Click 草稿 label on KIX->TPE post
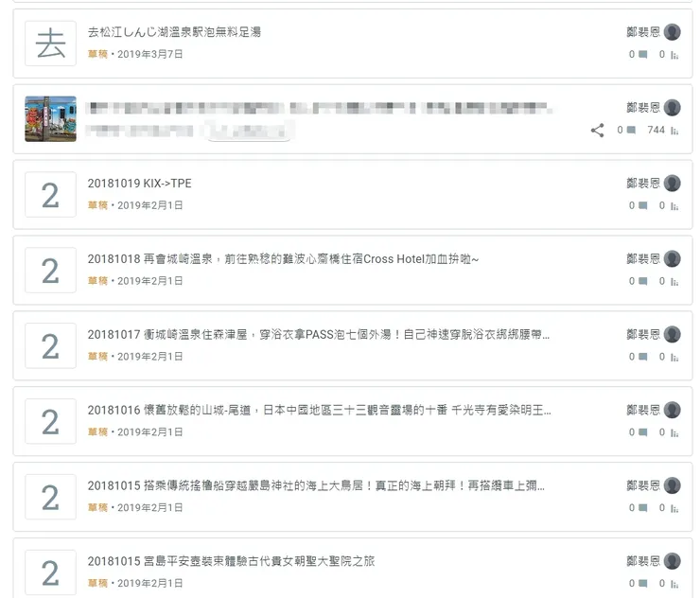 point(97,205)
